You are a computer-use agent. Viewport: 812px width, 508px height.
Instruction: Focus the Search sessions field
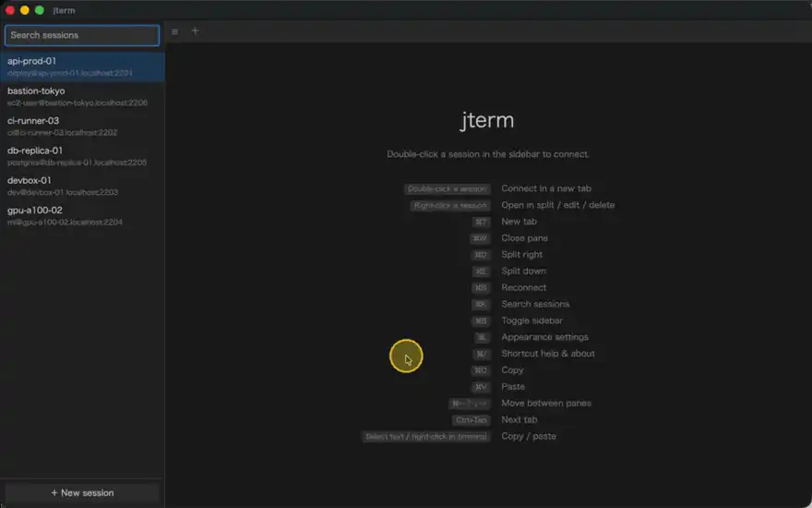82,35
